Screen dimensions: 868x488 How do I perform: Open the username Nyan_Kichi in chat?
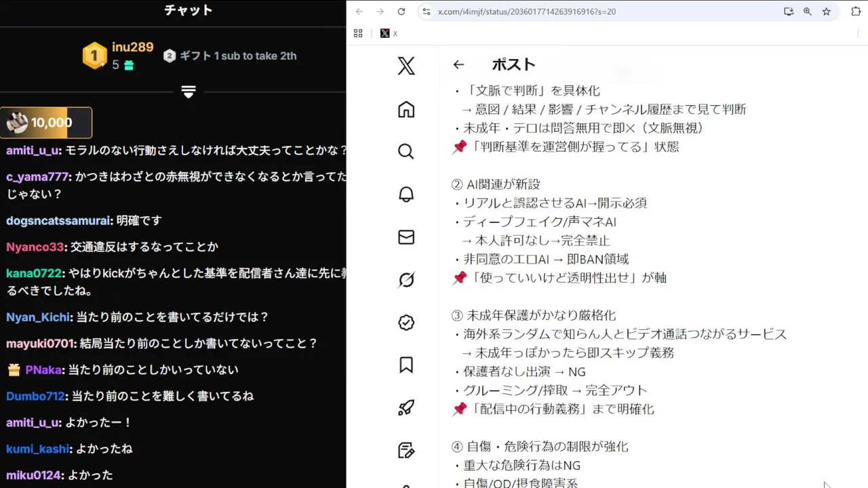point(38,317)
